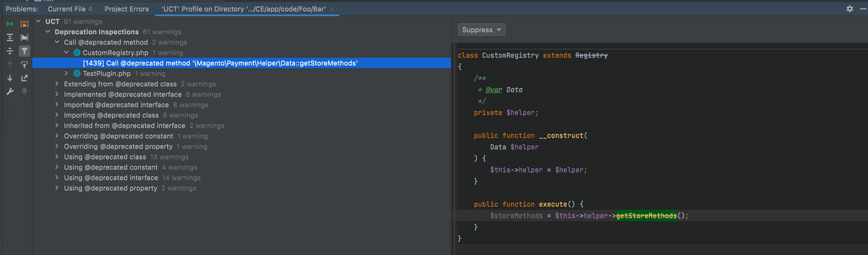
Task: Click the Collapse All icon
Action: (10, 51)
